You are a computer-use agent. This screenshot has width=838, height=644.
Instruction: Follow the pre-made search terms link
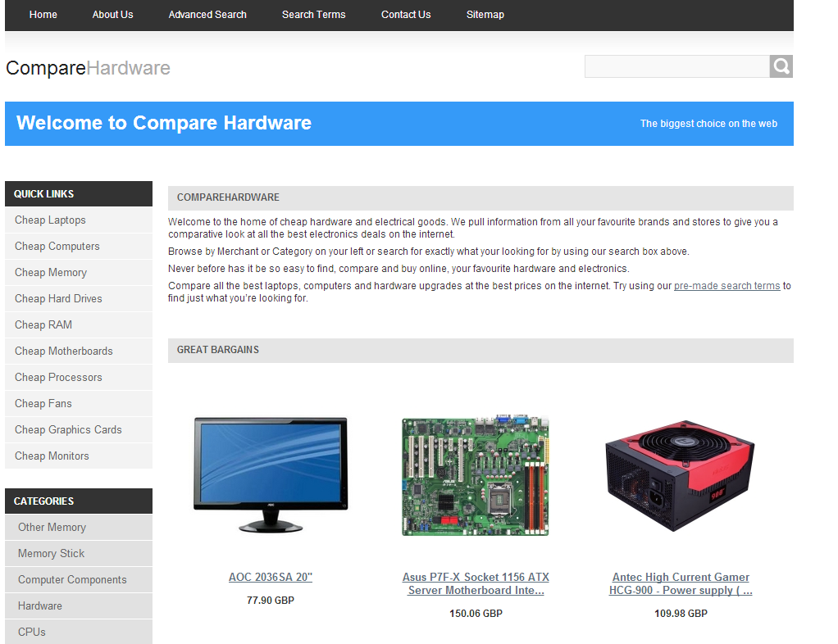(726, 286)
